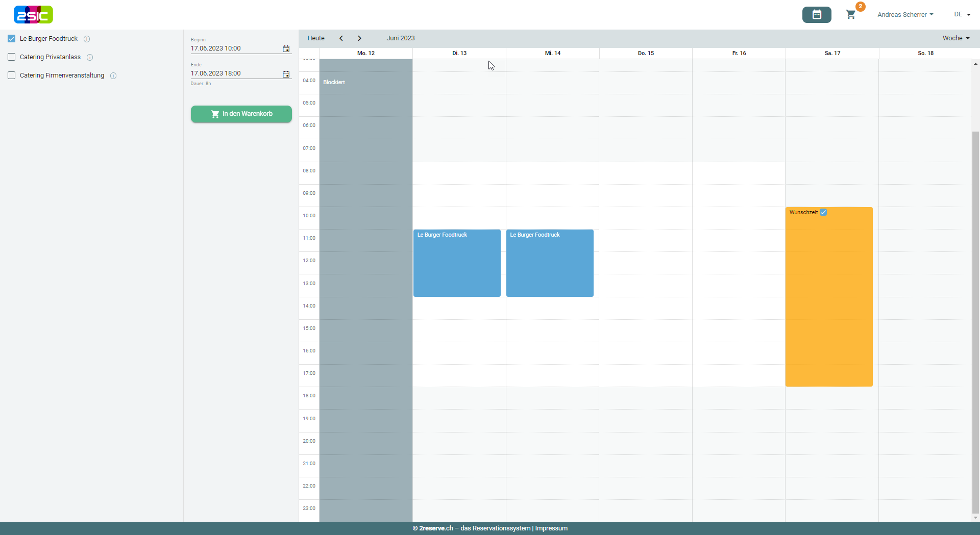Open date picker for Ende field
Viewport: 980px width, 535px height.
pyautogui.click(x=286, y=74)
